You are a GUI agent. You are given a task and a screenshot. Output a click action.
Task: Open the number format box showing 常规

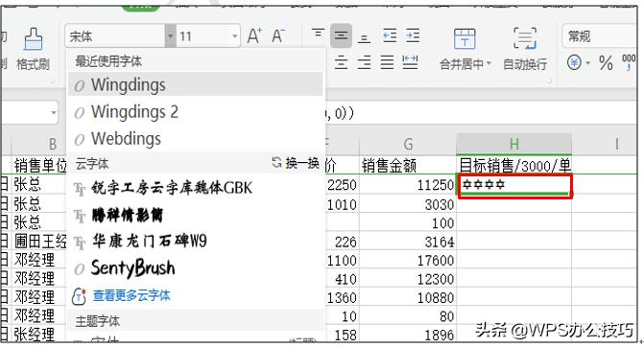599,36
